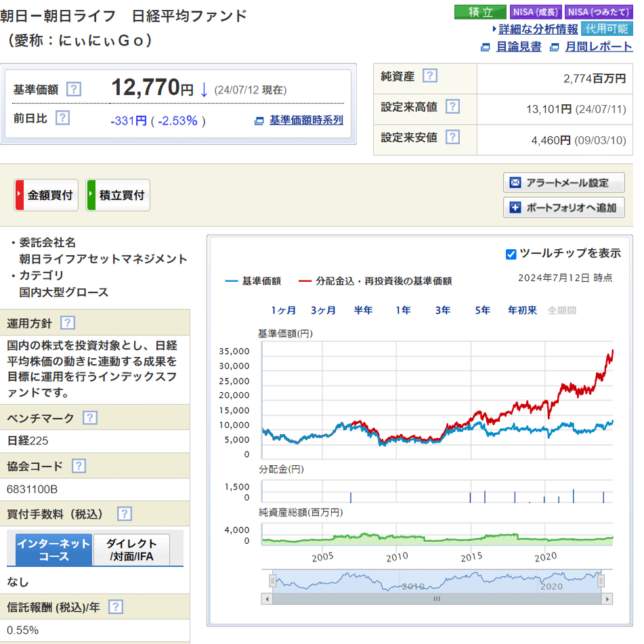The image size is (644, 644).
Task: Open the 目論見書 link
Action: pyautogui.click(x=519, y=47)
